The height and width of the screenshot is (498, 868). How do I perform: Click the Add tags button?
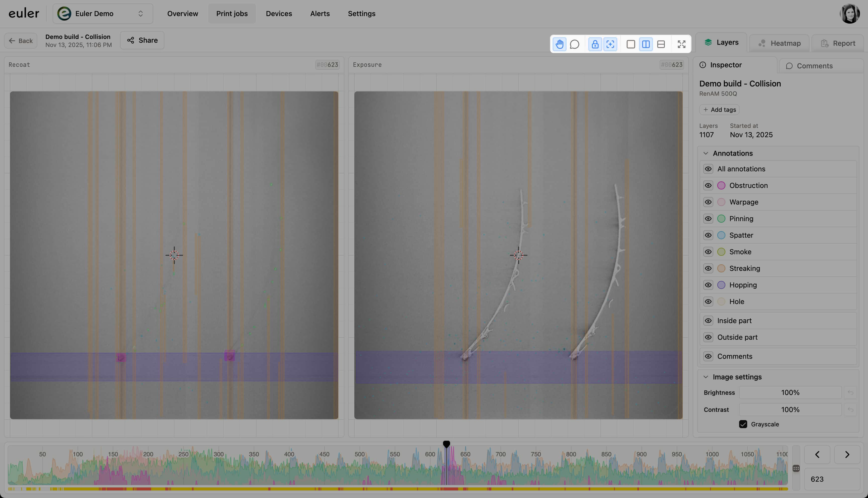719,110
